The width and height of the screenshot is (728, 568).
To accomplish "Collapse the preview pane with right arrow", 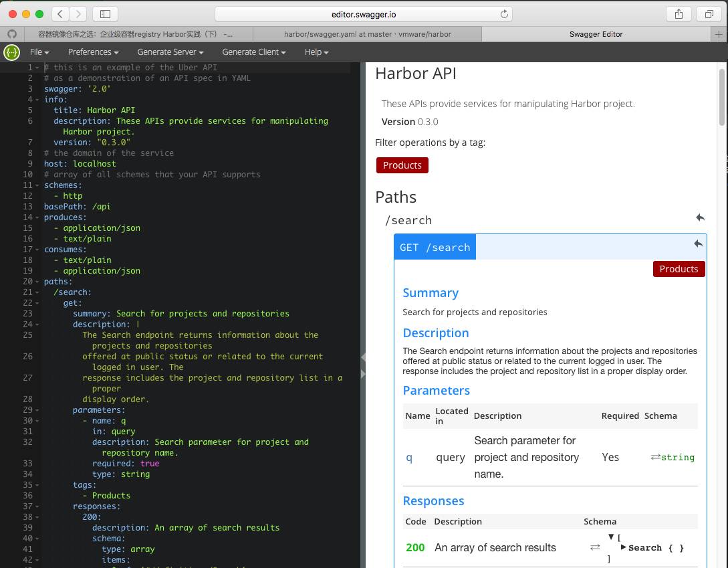I will click(363, 374).
